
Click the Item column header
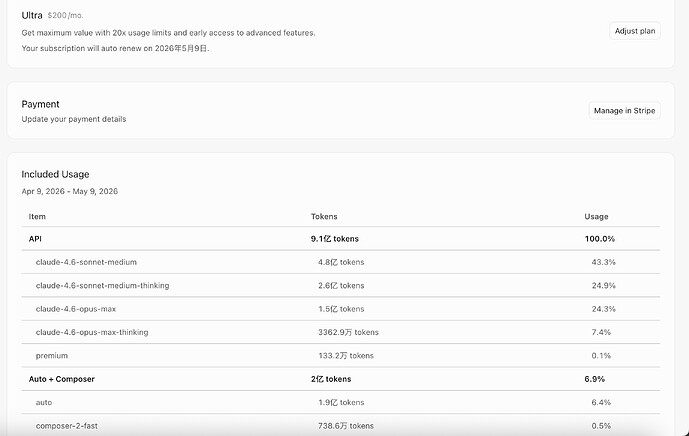click(37, 216)
